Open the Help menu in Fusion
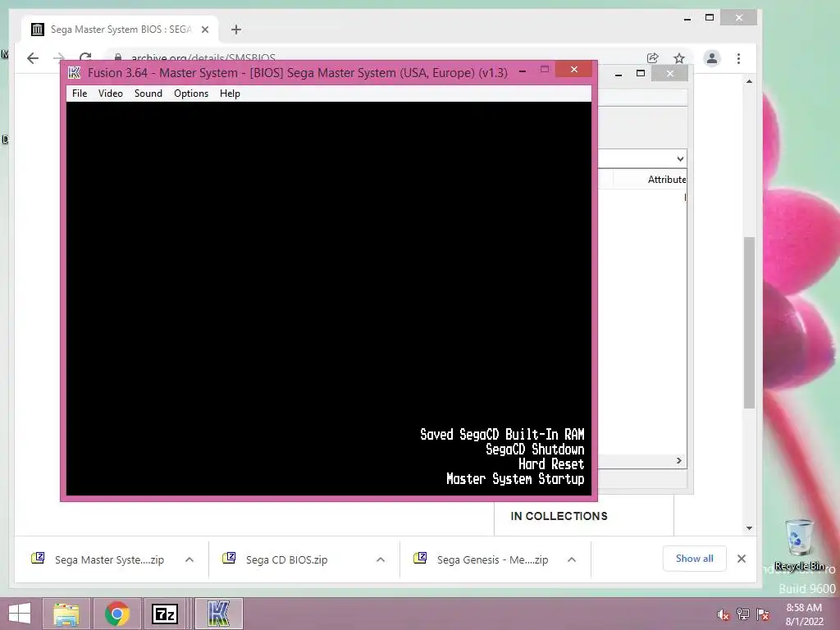The image size is (840, 630). click(230, 94)
